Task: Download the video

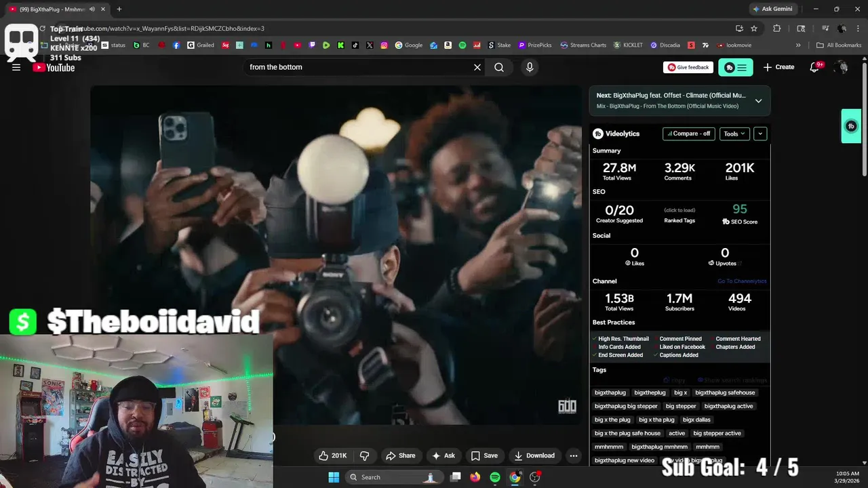Action: pyautogui.click(x=534, y=455)
